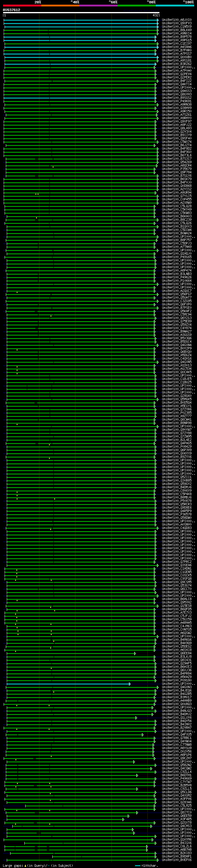Select the label UniRef100_P49626
This screenshot has width=197, height=868.
tap(177, 277)
